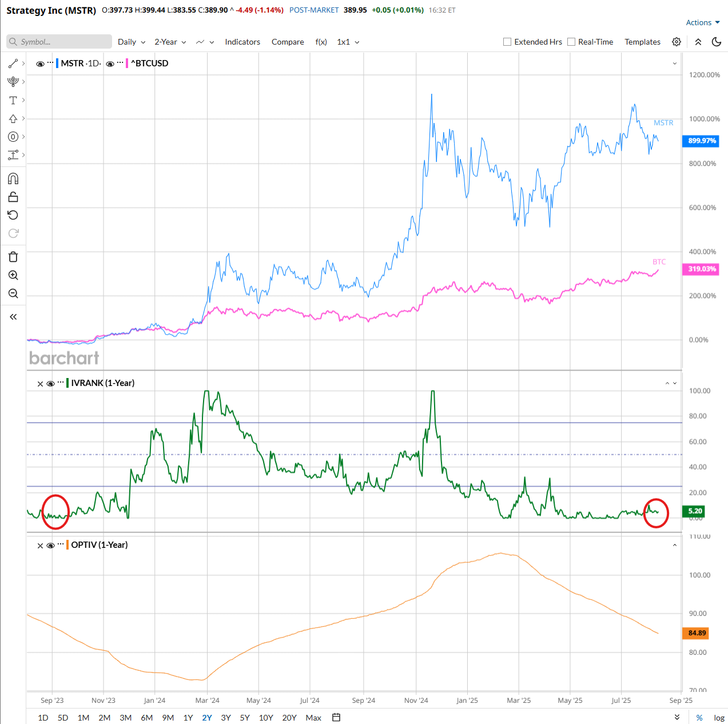Toggle visibility of ^BTCUSD series
The image size is (728, 724).
click(110, 64)
